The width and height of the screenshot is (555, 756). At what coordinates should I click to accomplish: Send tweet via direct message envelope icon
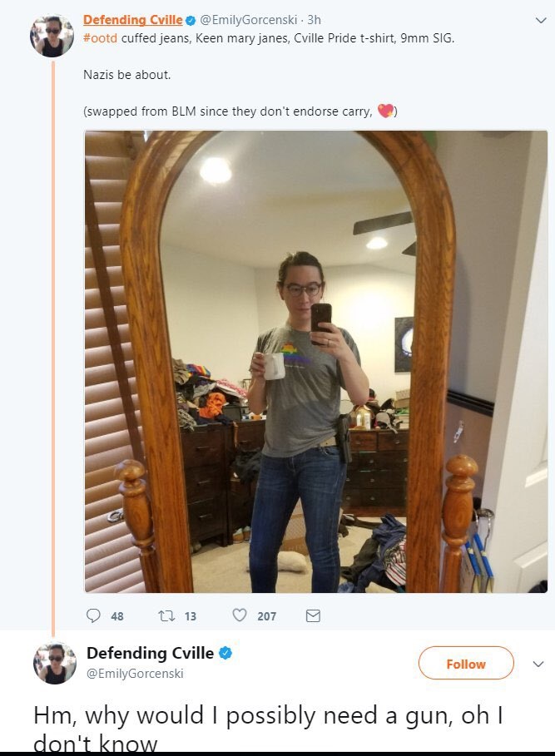tap(313, 615)
